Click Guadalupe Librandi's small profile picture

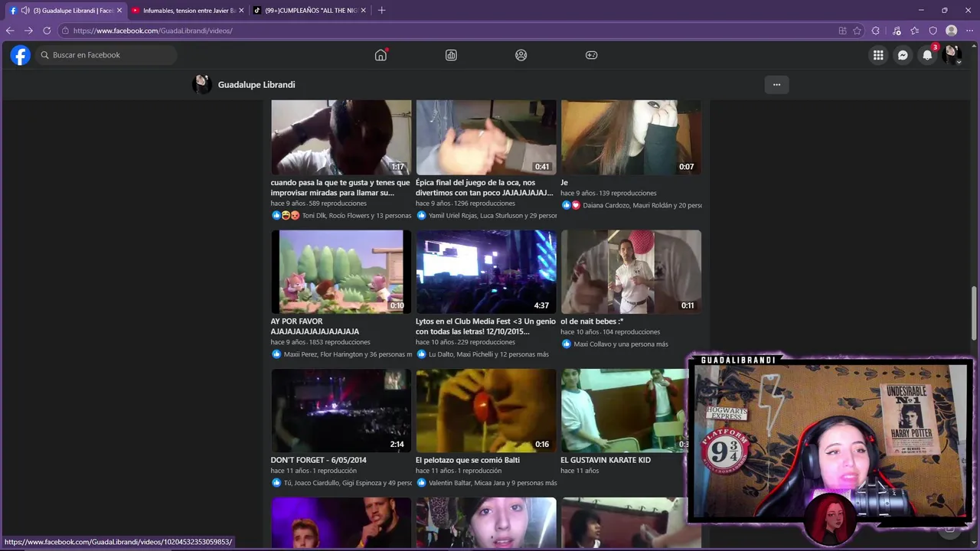click(202, 84)
